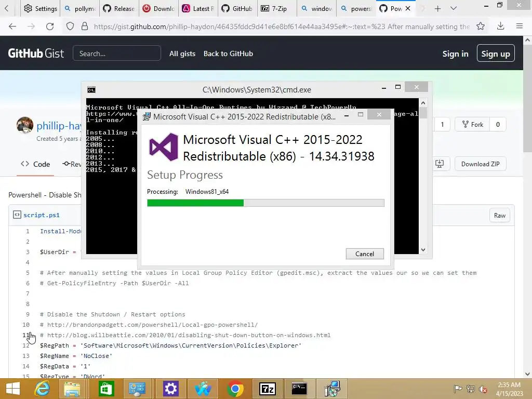The image size is (532, 399).
Task: Click the muted volume tray icon
Action: [483, 389]
